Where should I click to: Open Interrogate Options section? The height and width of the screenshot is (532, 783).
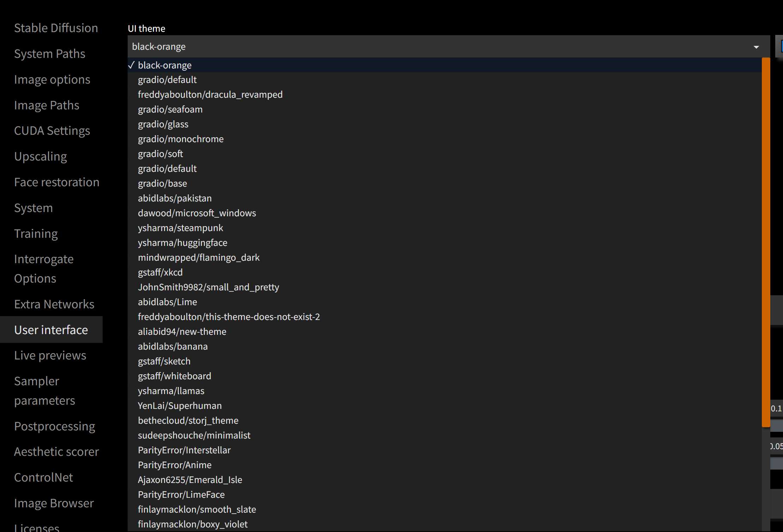44,269
